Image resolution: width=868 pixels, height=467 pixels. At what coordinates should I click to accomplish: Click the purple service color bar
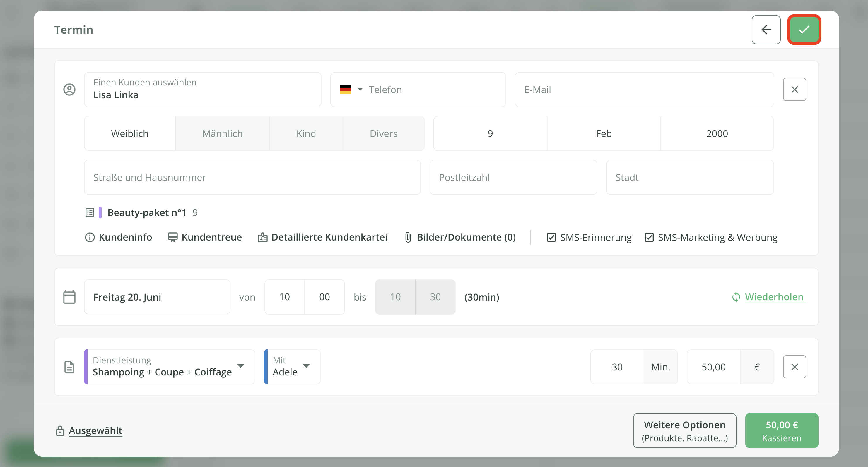pos(86,367)
